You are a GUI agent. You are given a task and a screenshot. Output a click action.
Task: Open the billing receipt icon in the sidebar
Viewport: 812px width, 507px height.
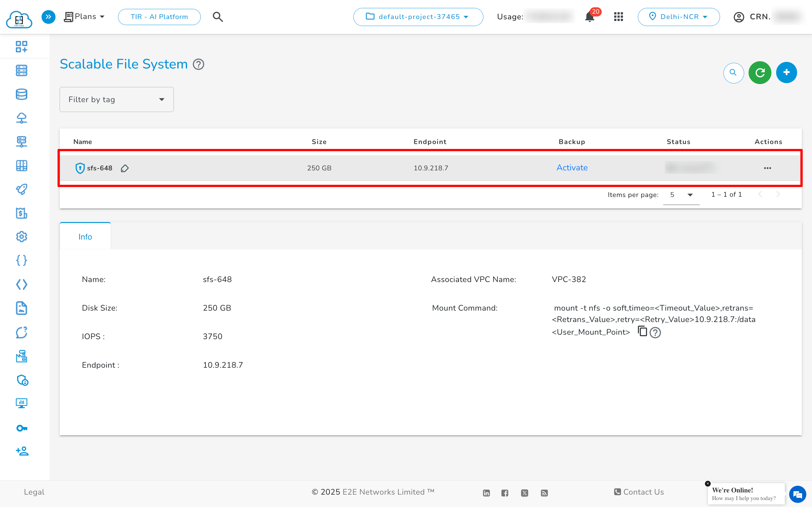[x=21, y=213]
